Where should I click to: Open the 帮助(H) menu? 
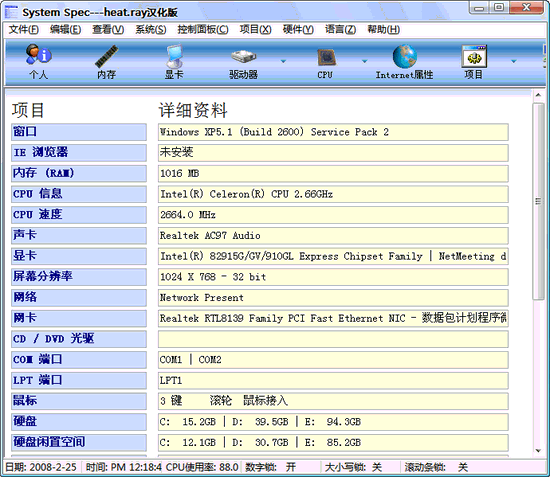(x=383, y=29)
